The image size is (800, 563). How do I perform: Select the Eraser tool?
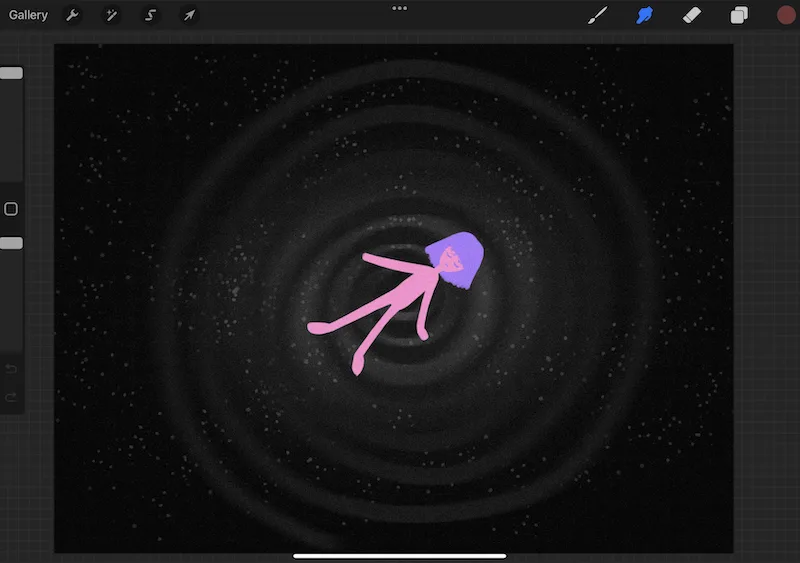coord(692,15)
